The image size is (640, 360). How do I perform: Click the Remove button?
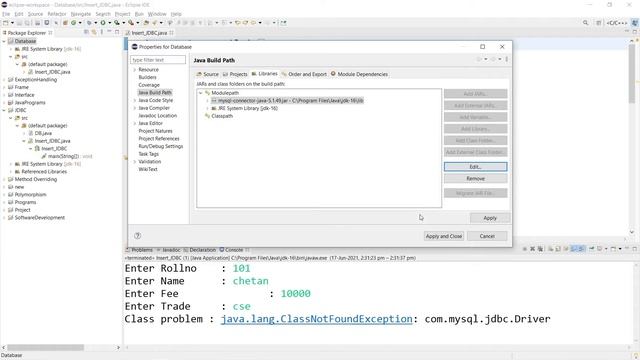476,178
